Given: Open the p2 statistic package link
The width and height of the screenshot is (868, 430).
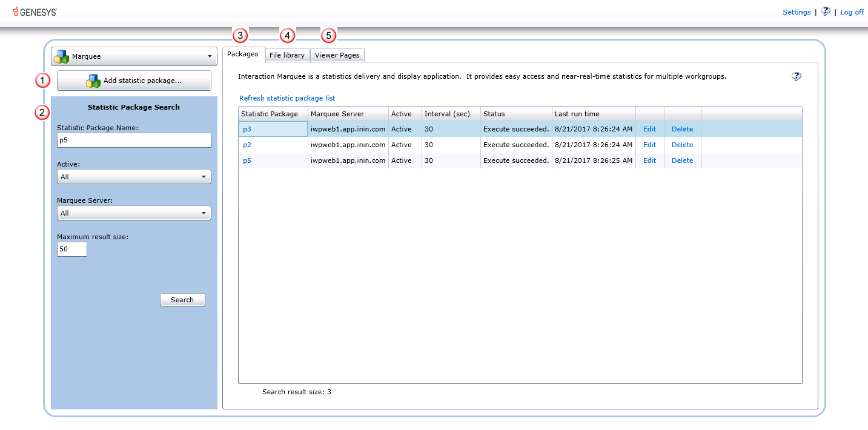Looking at the screenshot, I should (247, 145).
